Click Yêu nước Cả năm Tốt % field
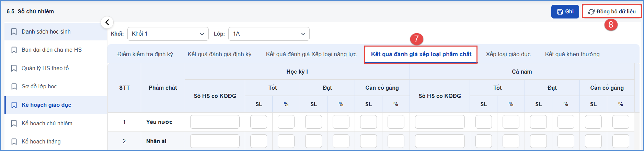The width and height of the screenshot is (644, 151). (511, 122)
